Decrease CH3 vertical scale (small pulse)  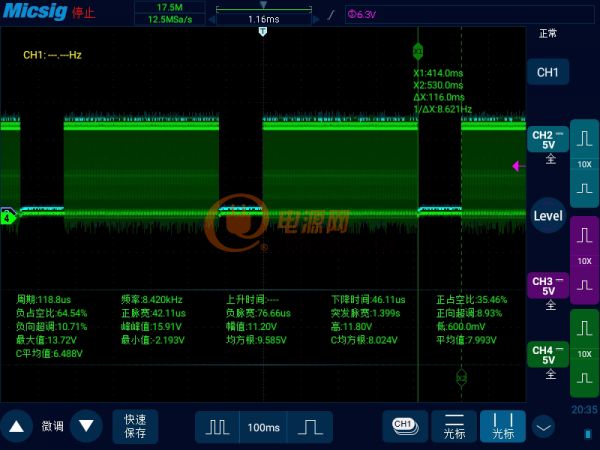pyautogui.click(x=585, y=286)
